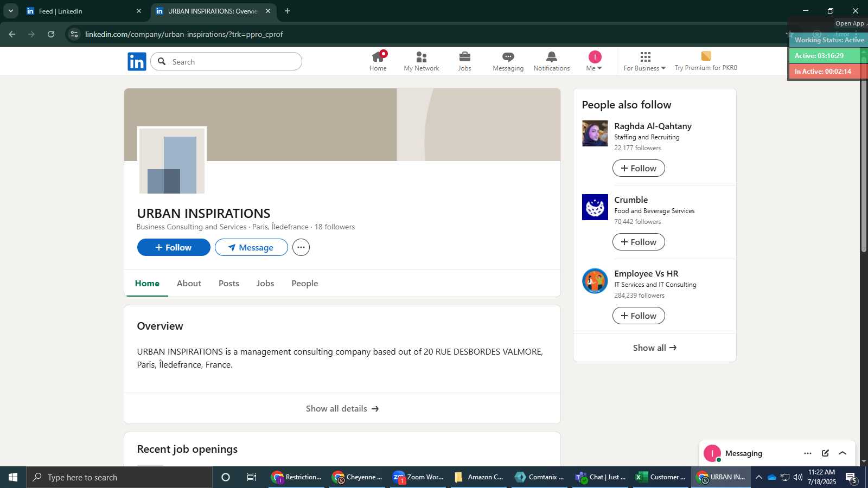Switch to the Posts tab
The image size is (868, 488).
(x=229, y=283)
